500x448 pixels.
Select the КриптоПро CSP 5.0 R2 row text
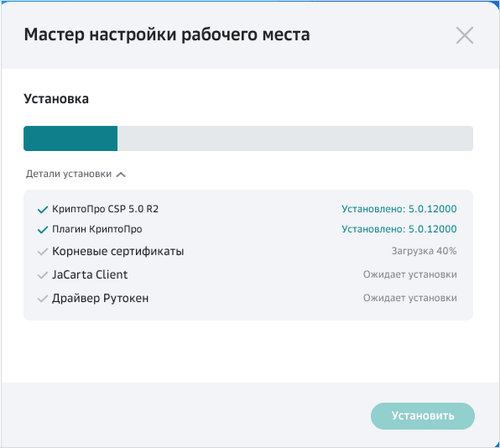pyautogui.click(x=105, y=209)
